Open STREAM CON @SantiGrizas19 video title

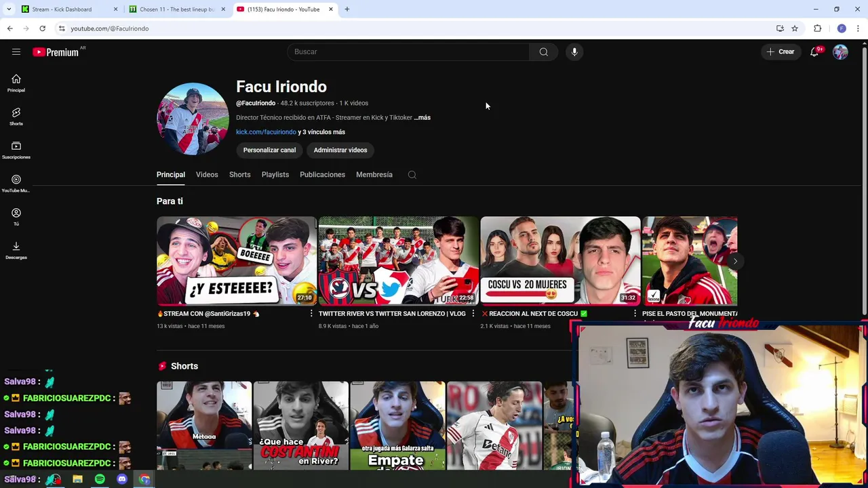click(208, 314)
